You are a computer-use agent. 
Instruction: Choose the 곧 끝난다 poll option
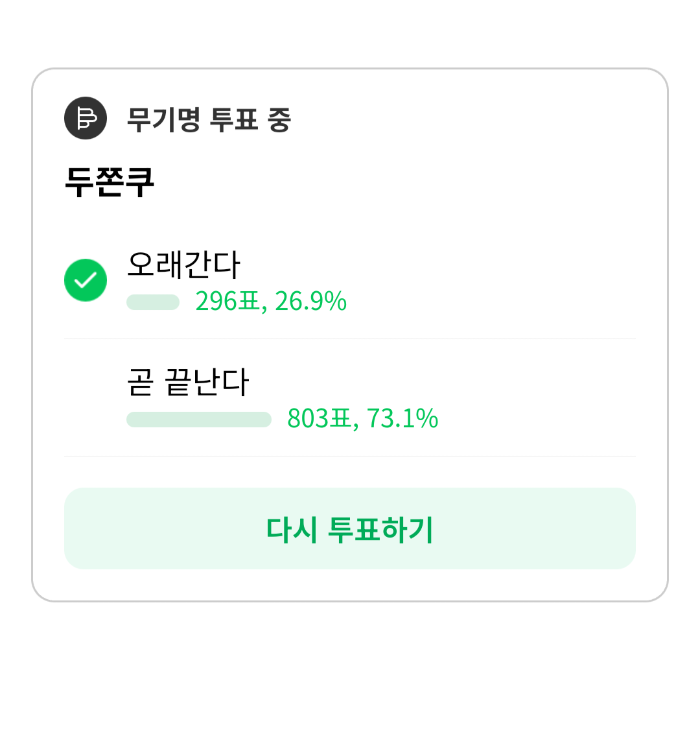188,381
